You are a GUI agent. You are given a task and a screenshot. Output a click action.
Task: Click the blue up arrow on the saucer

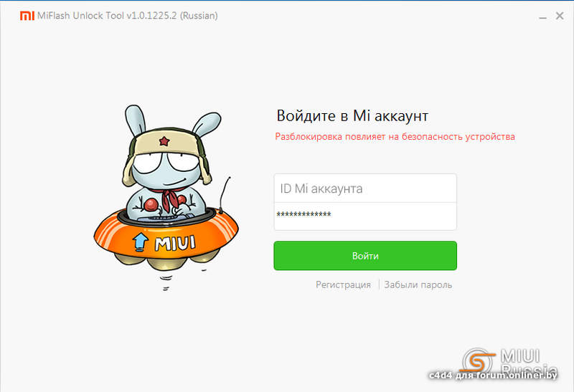[140, 242]
